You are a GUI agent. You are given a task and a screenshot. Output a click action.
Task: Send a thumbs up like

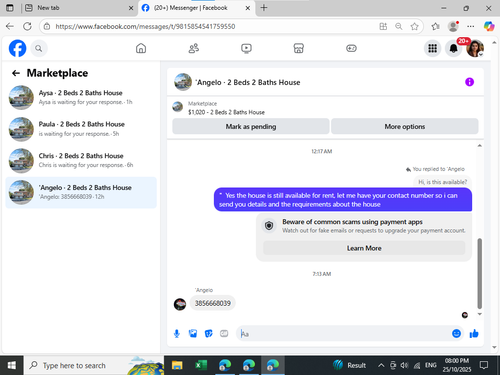tap(474, 333)
